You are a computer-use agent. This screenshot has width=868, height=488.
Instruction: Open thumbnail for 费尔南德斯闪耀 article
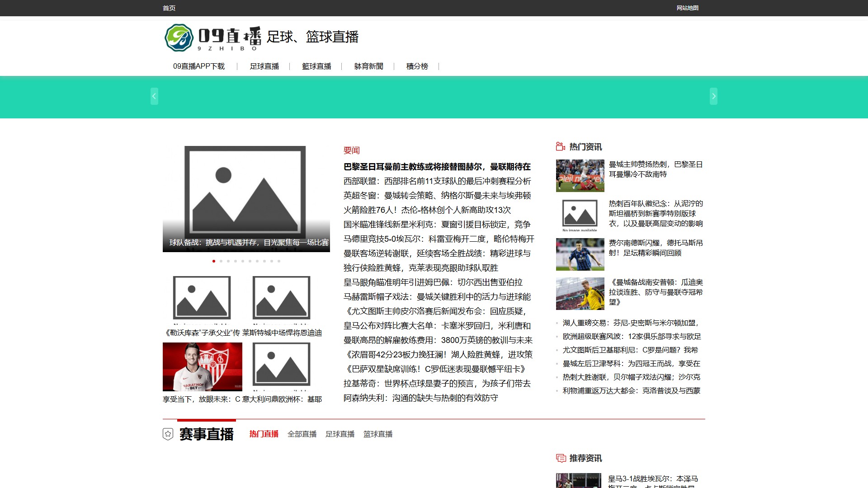[580, 254]
